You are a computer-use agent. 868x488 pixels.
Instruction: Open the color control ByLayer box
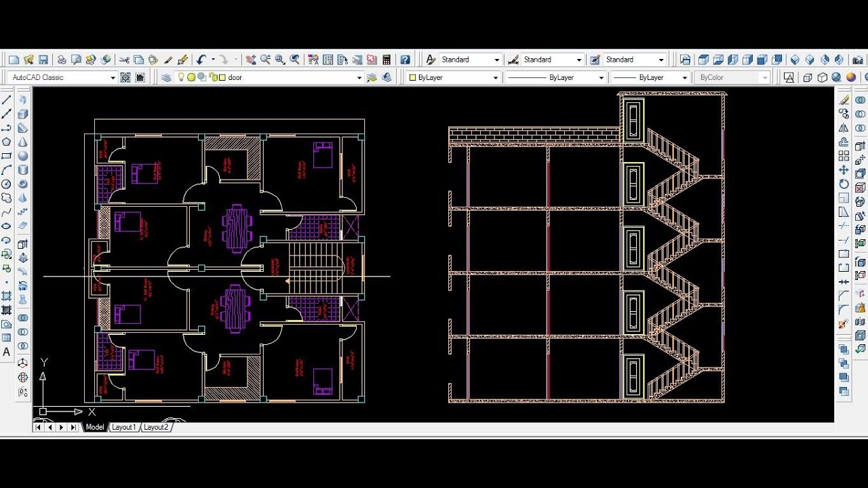click(453, 77)
